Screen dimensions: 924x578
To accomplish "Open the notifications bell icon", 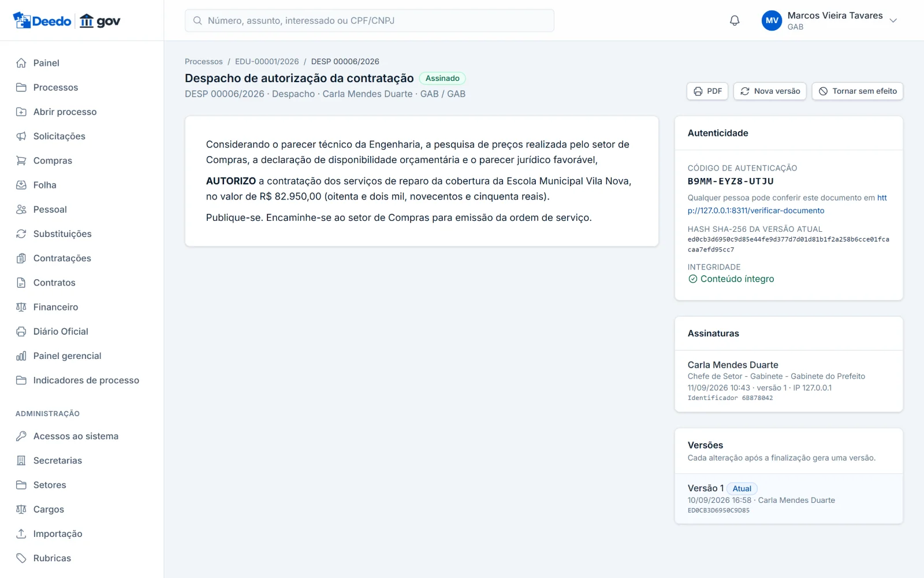I will pos(735,21).
